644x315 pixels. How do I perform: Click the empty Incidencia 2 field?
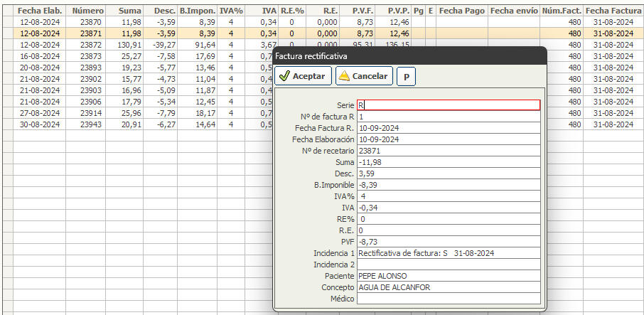click(x=448, y=265)
